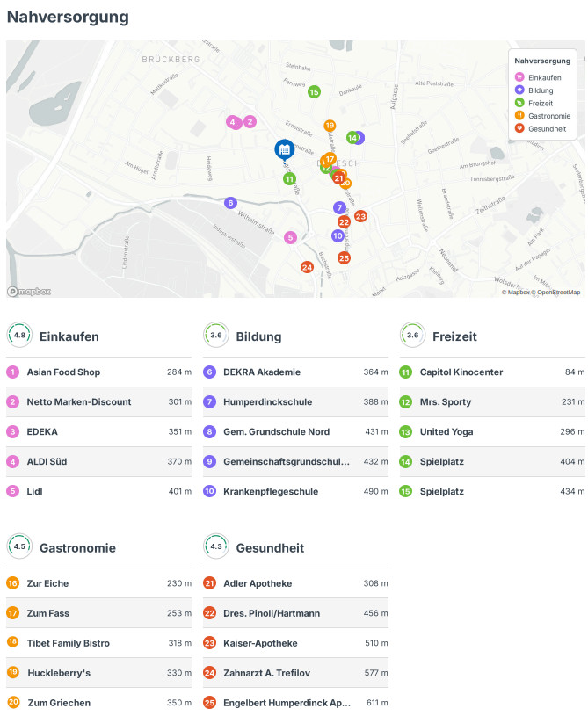This screenshot has height=723, width=588.
Task: Select the ALDI Süd entry
Action: pyautogui.click(x=98, y=461)
